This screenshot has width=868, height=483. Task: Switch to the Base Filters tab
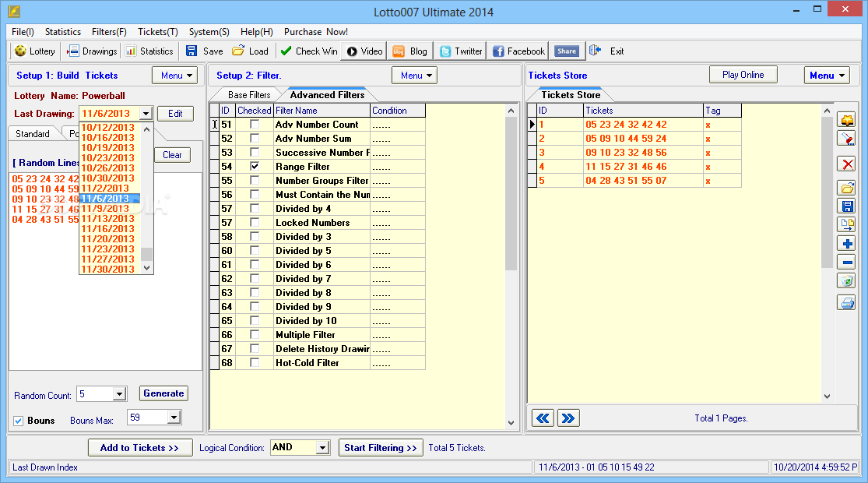tap(249, 95)
